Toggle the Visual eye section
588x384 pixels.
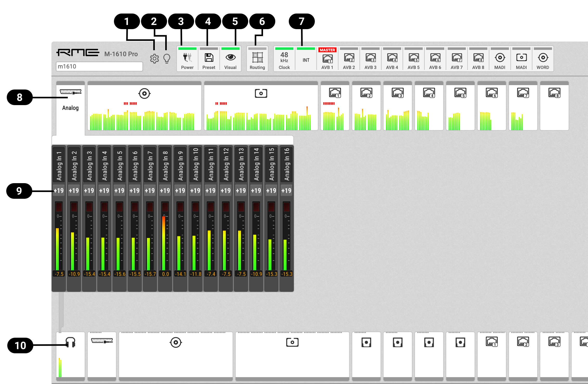click(x=230, y=59)
